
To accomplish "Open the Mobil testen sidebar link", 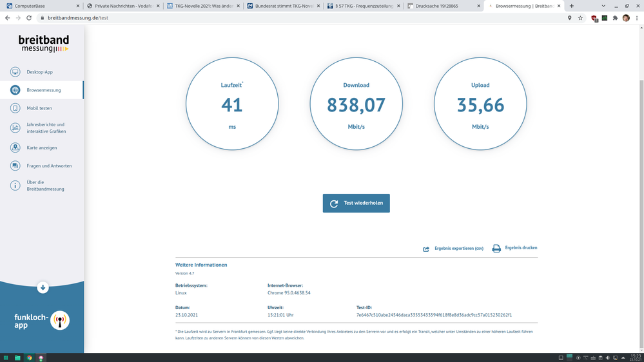I will point(39,108).
